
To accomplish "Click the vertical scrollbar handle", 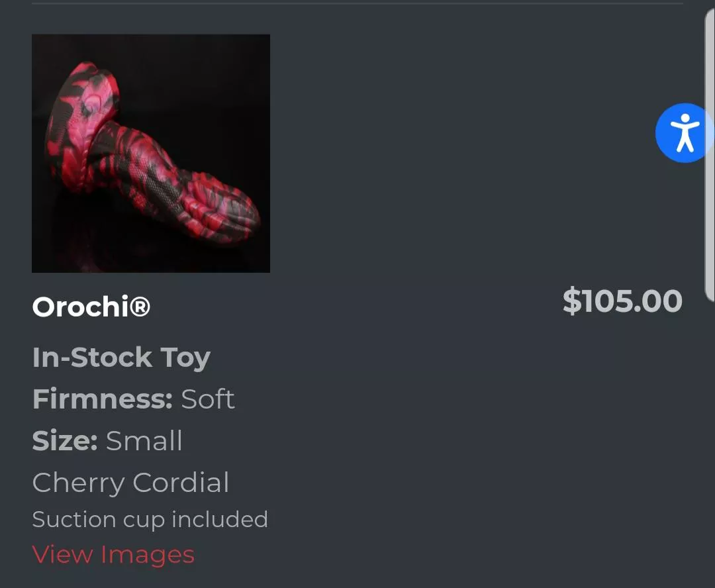I will coord(710,159).
